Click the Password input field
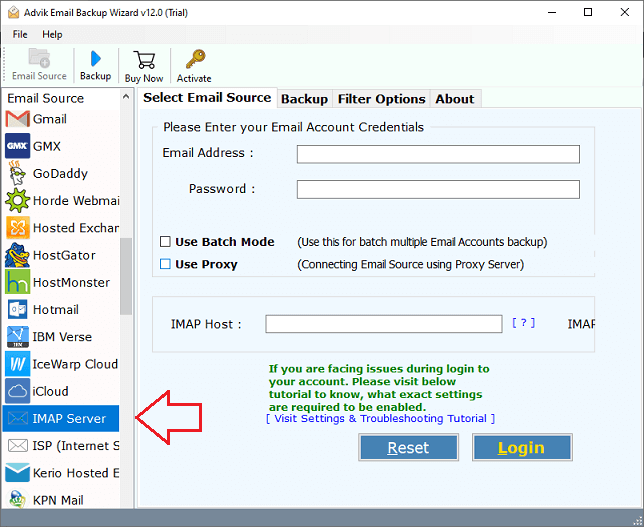This screenshot has width=644, height=527. (x=438, y=189)
